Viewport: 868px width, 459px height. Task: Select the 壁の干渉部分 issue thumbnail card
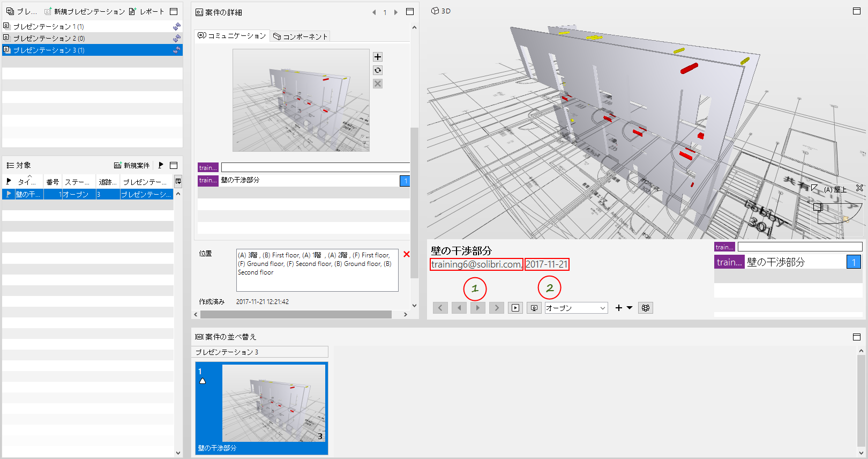(261, 409)
